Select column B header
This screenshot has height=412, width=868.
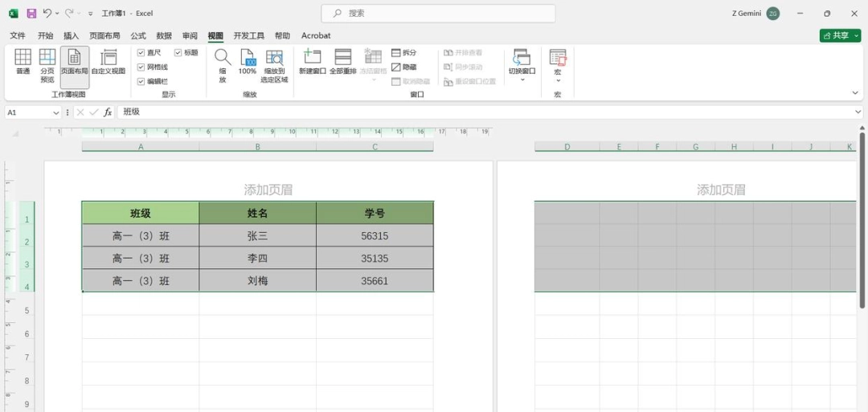click(x=258, y=146)
